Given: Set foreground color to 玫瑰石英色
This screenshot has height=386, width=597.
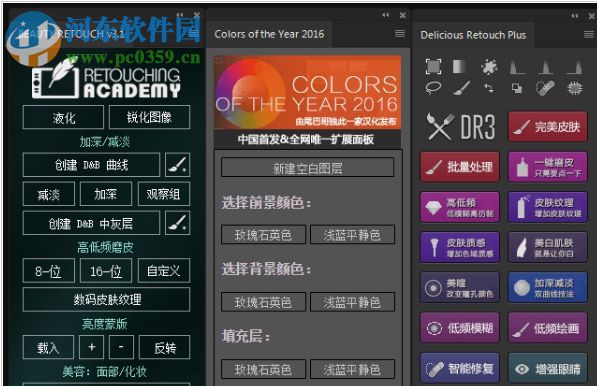Looking at the screenshot, I should click(263, 234).
